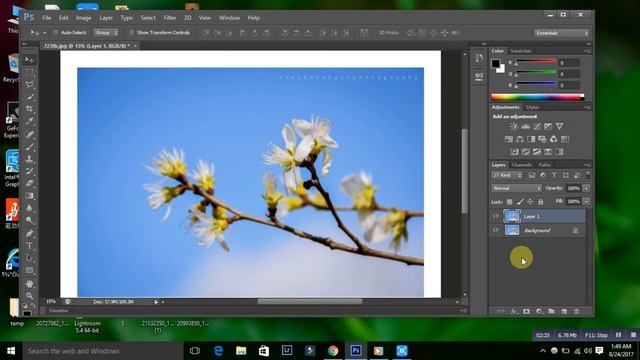Image resolution: width=640 pixels, height=360 pixels.
Task: Select the Horizontal Type tool
Action: pyautogui.click(x=29, y=246)
